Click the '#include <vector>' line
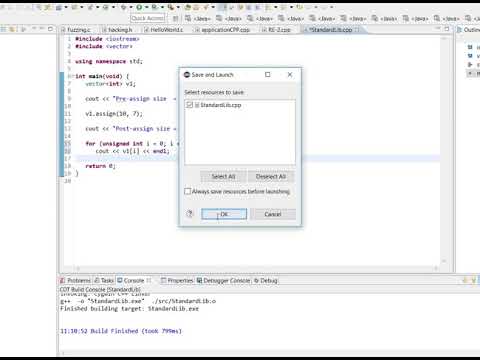Viewport: 480px width, 360px height. (104, 46)
